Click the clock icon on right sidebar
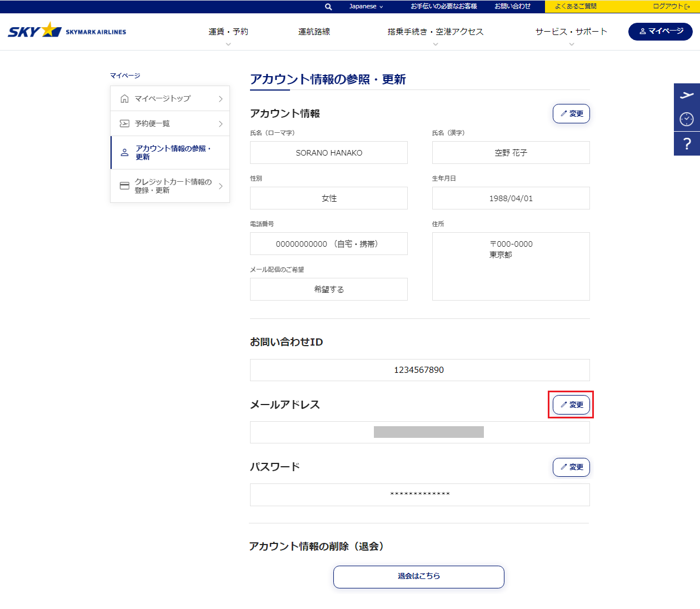 687,119
